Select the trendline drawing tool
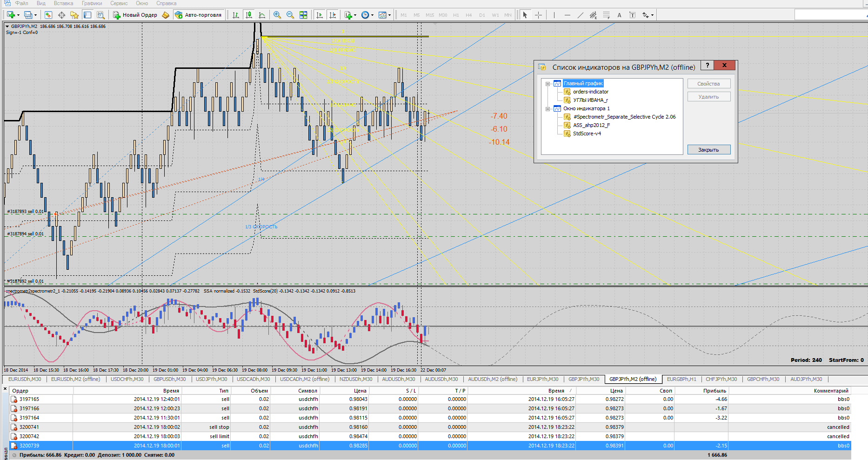Screen dimensions: 868x460 click(x=580, y=15)
